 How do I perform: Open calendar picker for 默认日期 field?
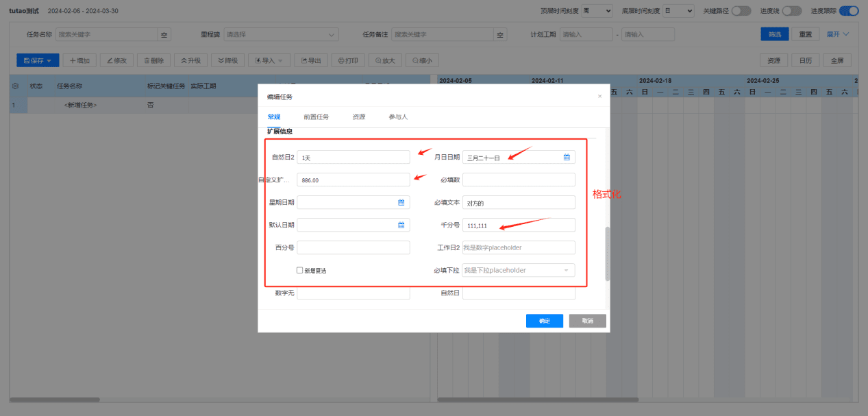click(x=401, y=225)
